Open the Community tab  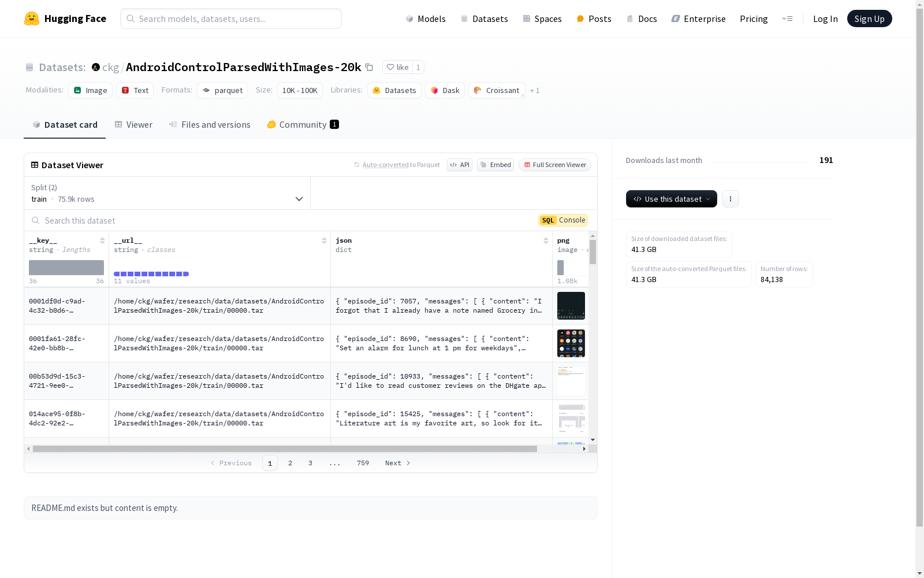[x=303, y=124]
